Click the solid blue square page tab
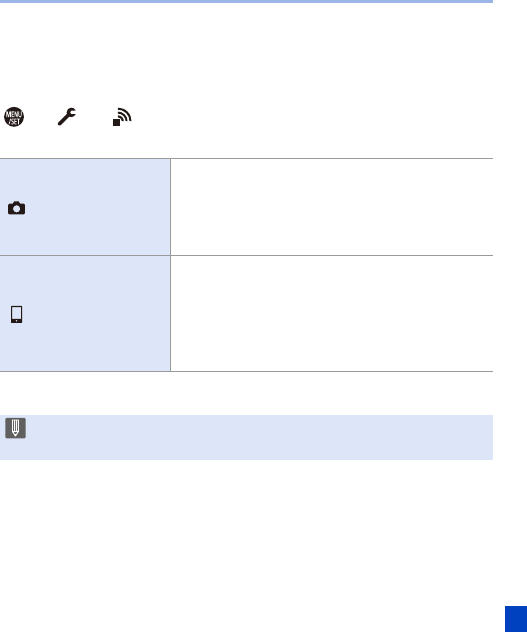 516,619
